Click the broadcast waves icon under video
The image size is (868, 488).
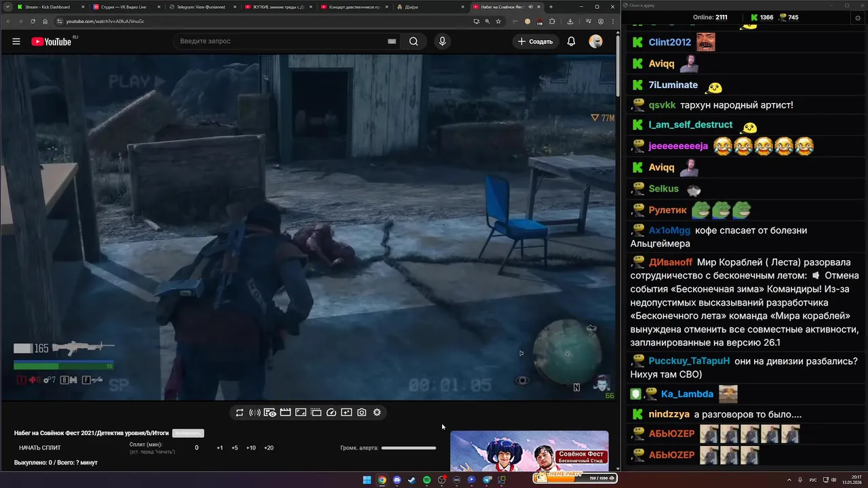tap(255, 412)
